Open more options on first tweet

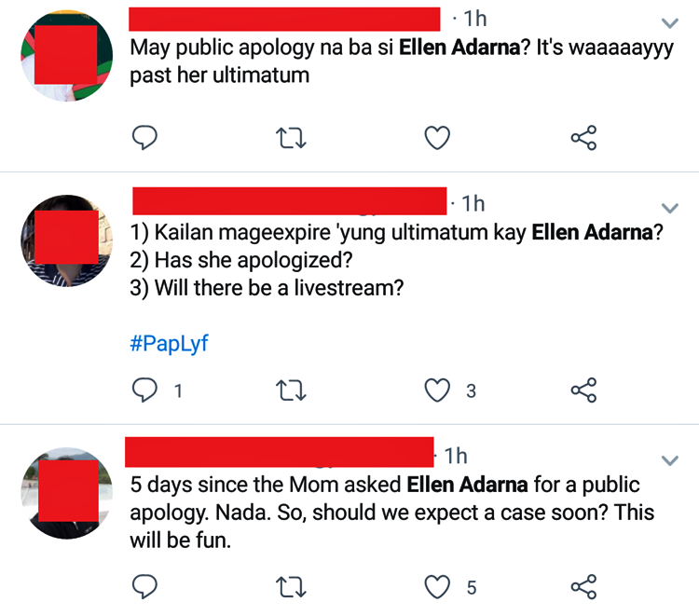(x=669, y=22)
